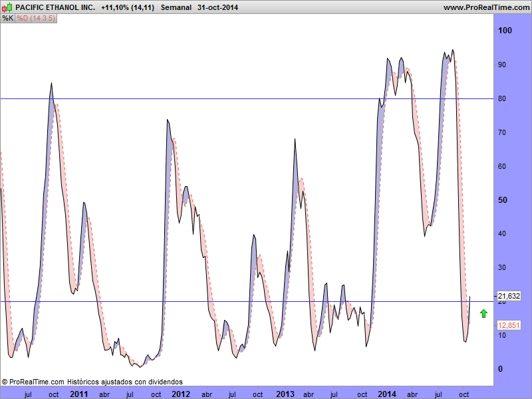Screen dimensions: 532x399
Task: Click the 0 level on the axis
Action: click(500, 369)
